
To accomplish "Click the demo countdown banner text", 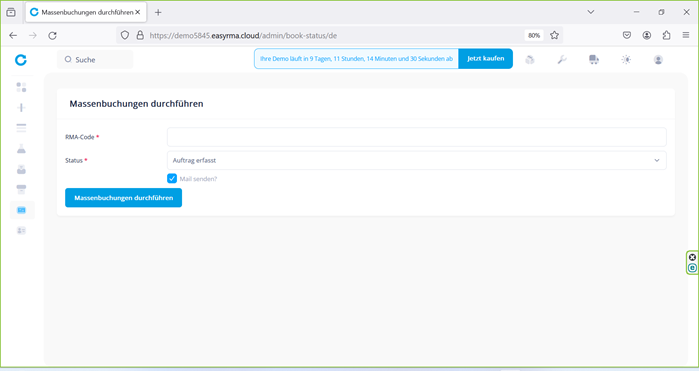I will click(356, 58).
